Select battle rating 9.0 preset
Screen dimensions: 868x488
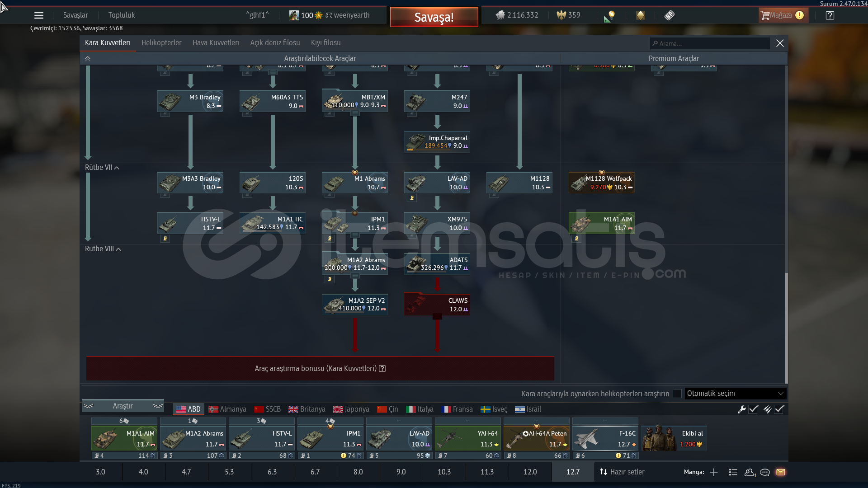(401, 472)
